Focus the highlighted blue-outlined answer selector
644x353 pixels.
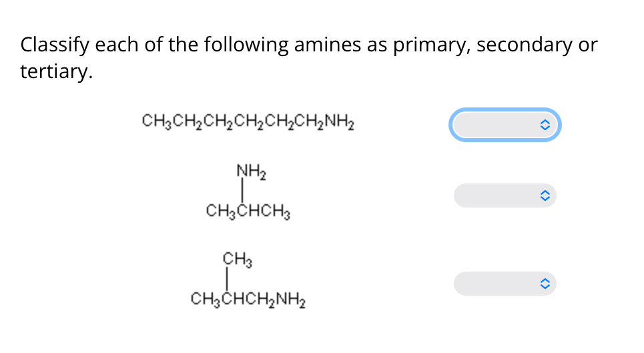coord(505,125)
